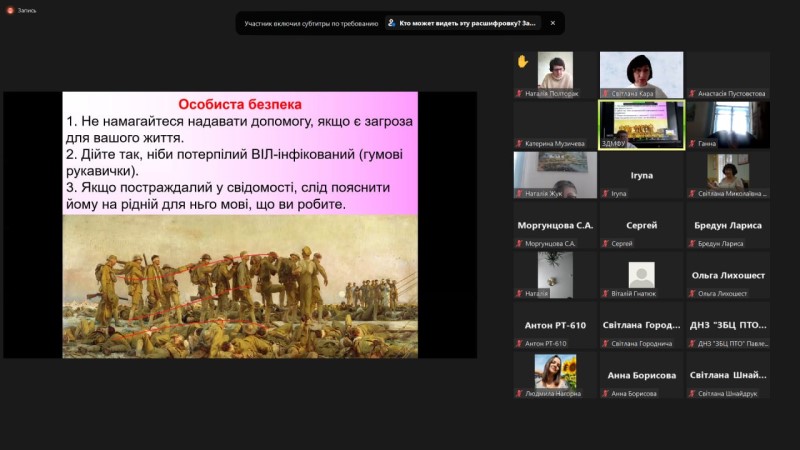This screenshot has height=450, width=800.
Task: Click muted mic icon beside Катерина Музичева name
Action: [x=519, y=143]
